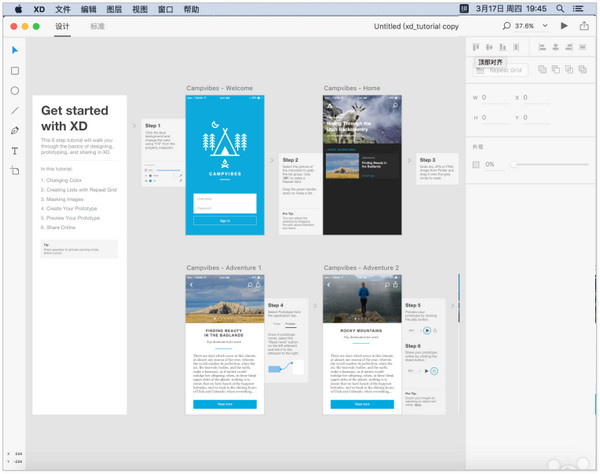Click the Step 3 instruction card
This screenshot has width=600, height=474.
[x=437, y=169]
